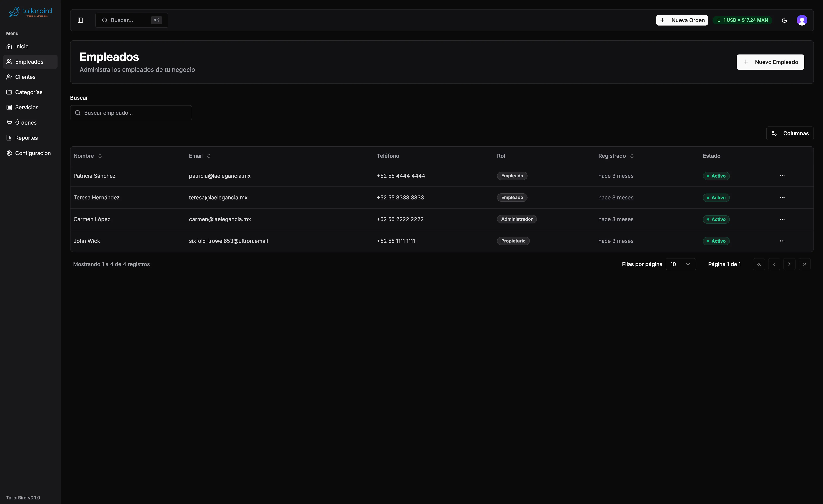Click the USD to MXN exchange rate badge

click(x=742, y=20)
